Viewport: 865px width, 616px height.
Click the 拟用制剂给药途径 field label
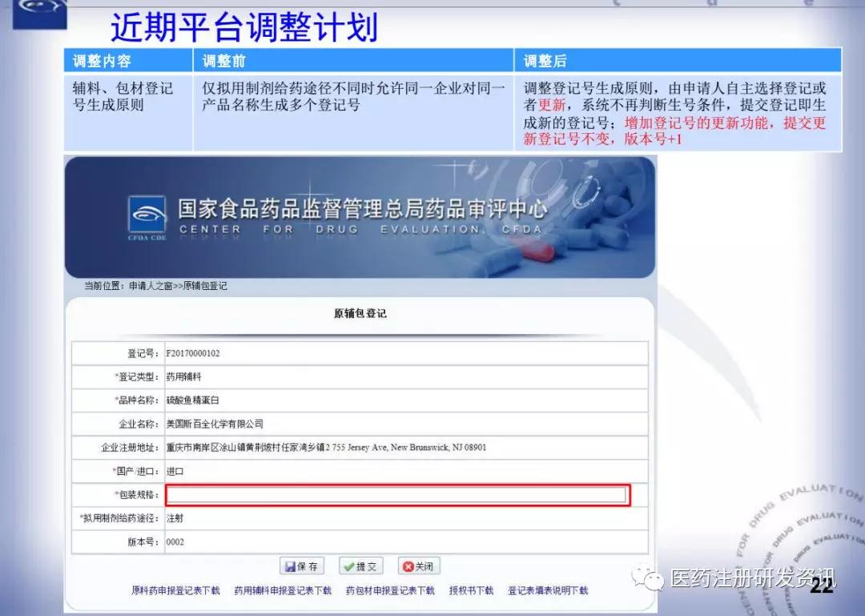[120, 518]
